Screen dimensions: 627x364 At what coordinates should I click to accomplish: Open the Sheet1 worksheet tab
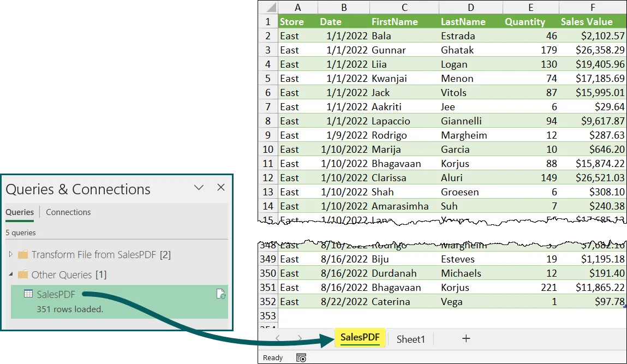point(410,339)
